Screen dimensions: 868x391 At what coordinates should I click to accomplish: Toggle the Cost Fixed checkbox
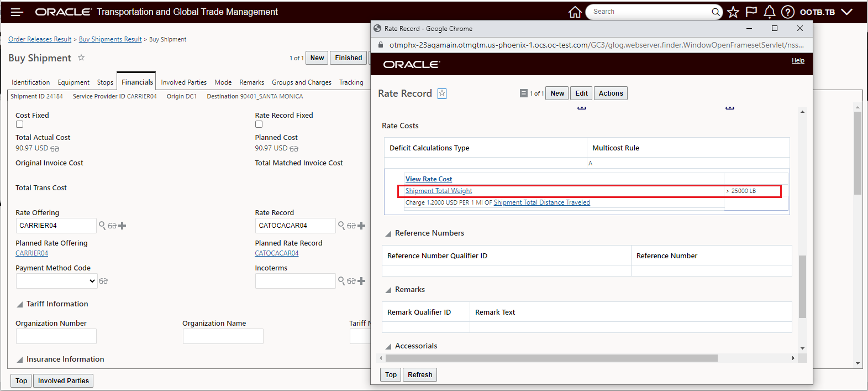[x=19, y=124]
